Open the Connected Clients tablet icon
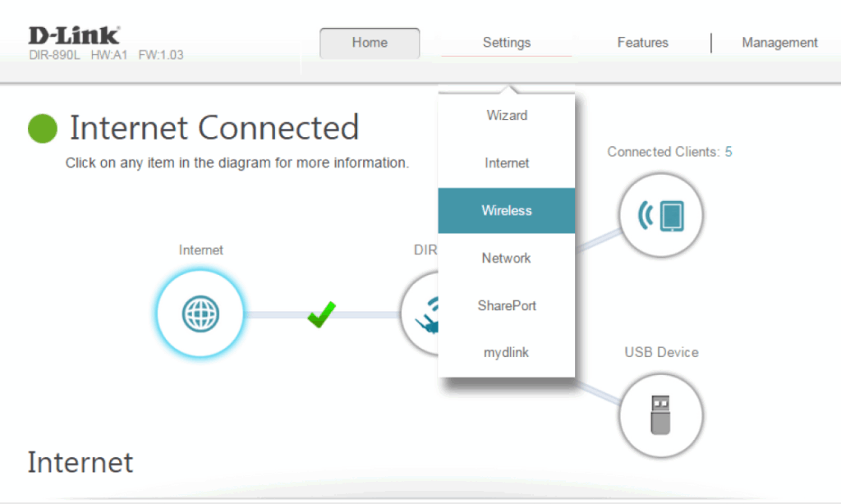This screenshot has height=504, width=841. coord(660,215)
